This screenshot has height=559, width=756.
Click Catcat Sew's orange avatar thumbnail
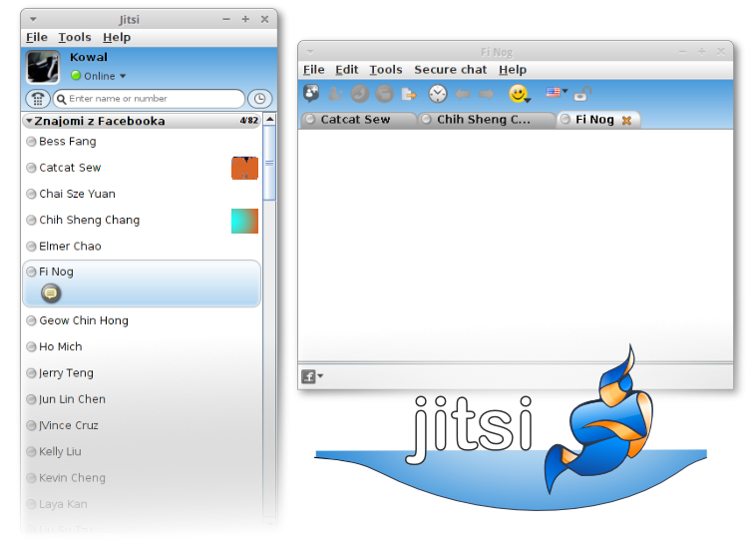click(x=245, y=168)
